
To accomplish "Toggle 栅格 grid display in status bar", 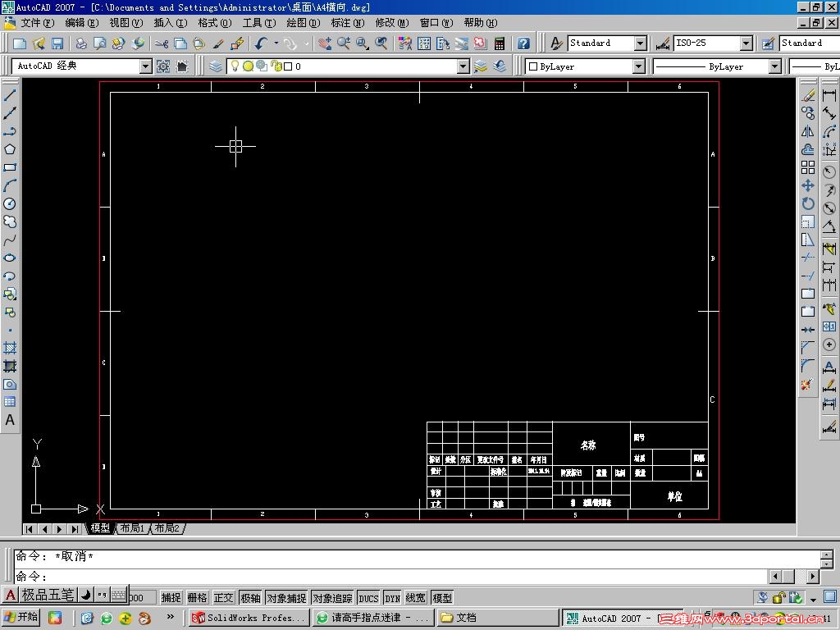I will 197,597.
